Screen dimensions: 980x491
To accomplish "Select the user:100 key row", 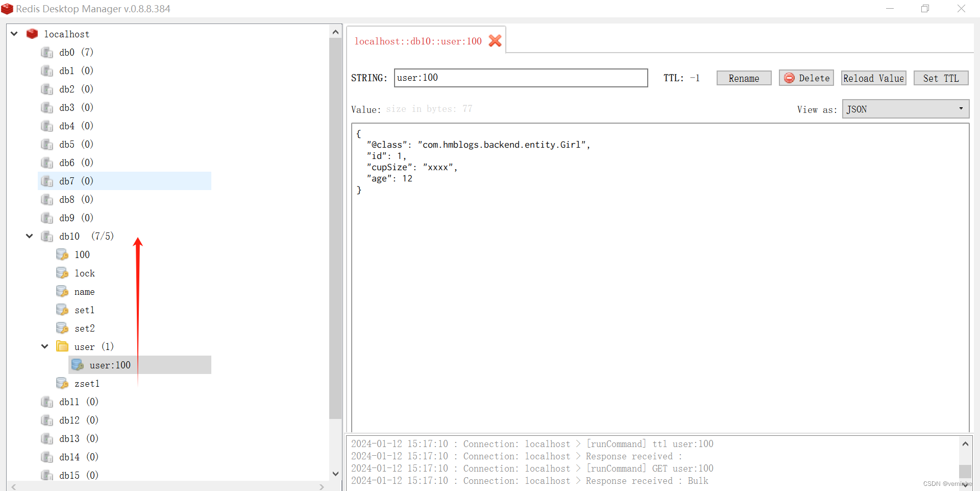I will pos(140,365).
